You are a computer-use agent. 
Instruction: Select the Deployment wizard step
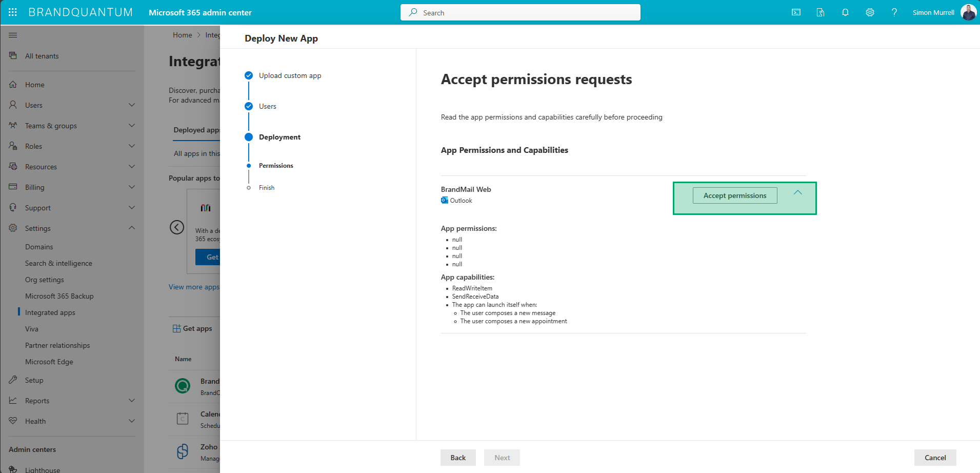click(x=279, y=137)
